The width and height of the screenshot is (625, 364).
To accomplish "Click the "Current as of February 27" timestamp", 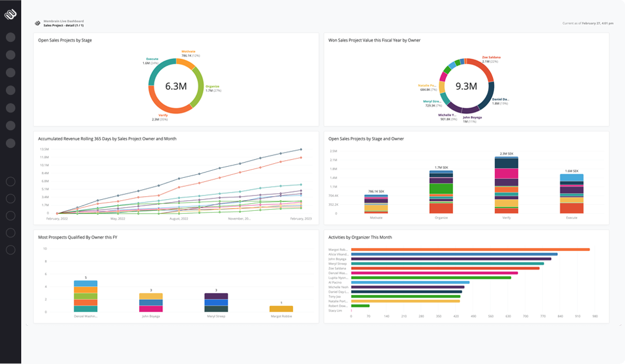I will click(x=588, y=23).
